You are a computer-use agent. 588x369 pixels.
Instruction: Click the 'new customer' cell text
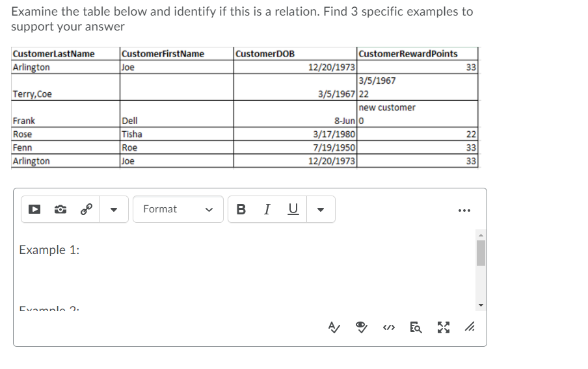click(387, 107)
